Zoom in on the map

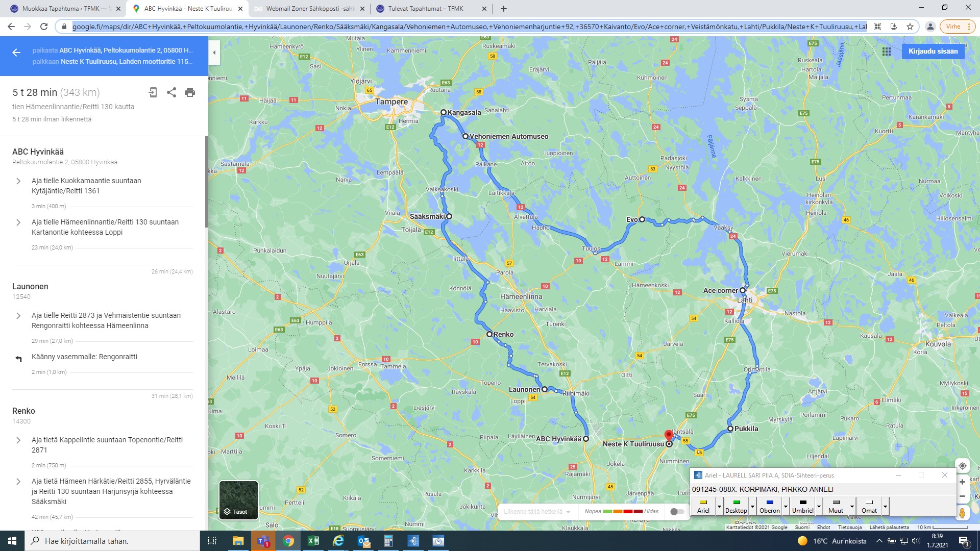click(x=962, y=482)
